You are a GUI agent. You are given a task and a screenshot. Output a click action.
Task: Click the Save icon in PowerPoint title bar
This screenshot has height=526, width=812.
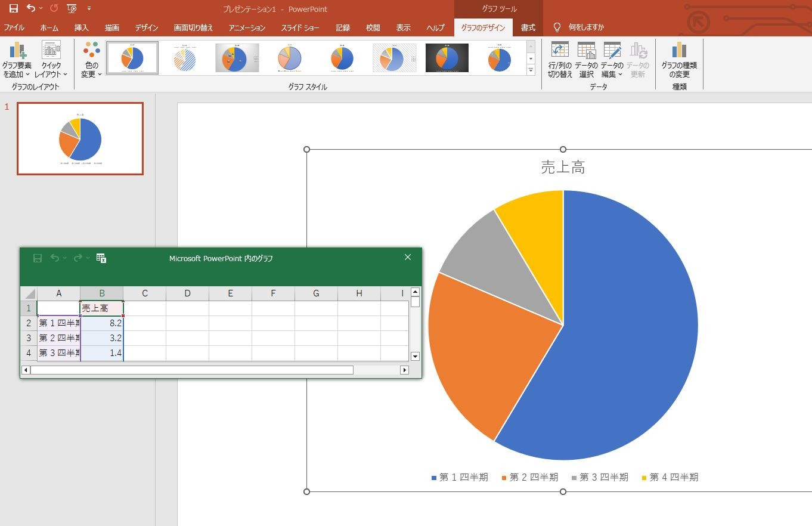tap(13, 8)
